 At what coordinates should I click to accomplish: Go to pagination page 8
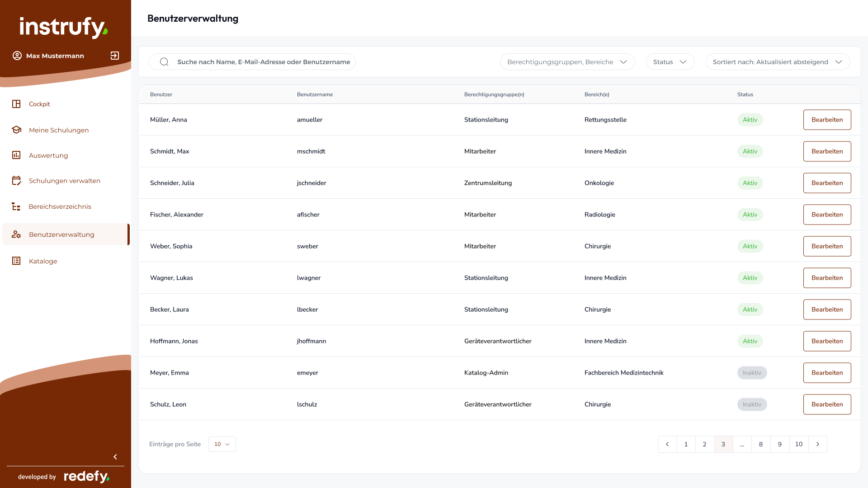(761, 444)
